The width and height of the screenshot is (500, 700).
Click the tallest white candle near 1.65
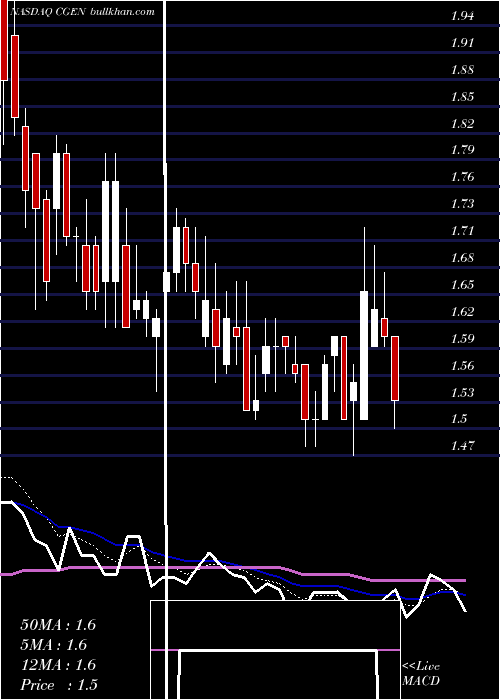(x=364, y=355)
